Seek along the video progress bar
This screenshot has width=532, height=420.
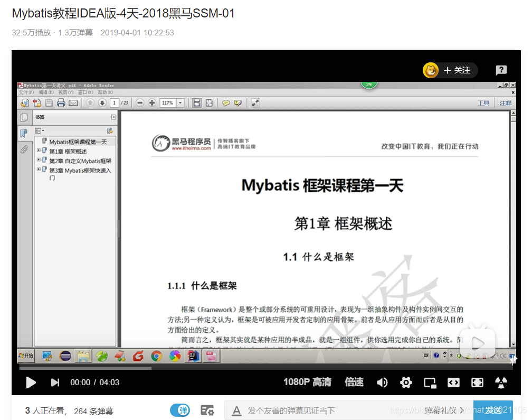click(x=266, y=368)
